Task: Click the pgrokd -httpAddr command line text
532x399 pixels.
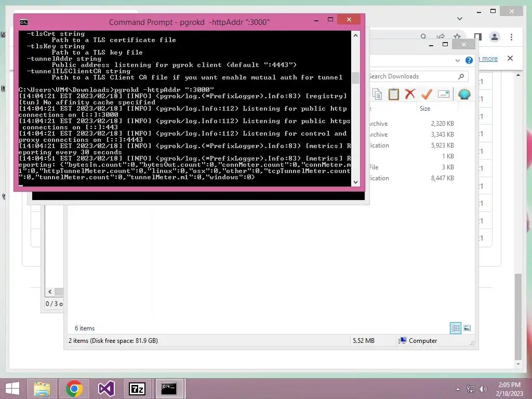Action: point(164,89)
